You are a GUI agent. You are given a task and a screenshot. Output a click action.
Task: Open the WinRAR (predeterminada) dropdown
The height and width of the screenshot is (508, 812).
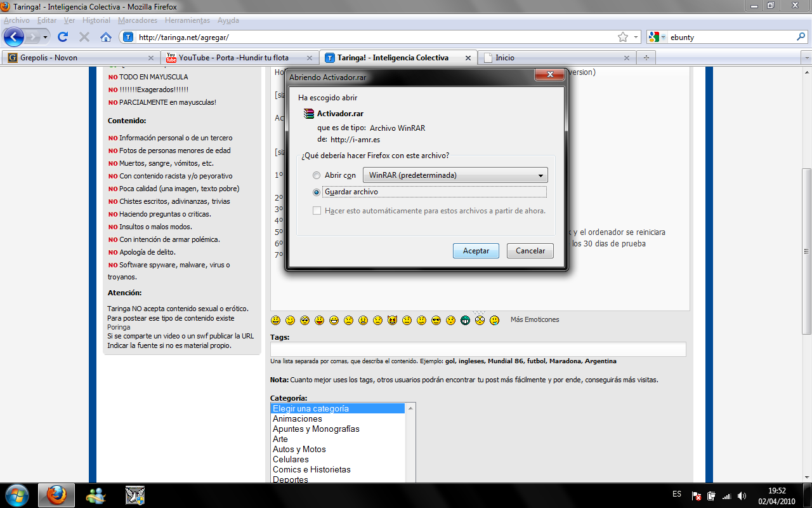coord(455,175)
